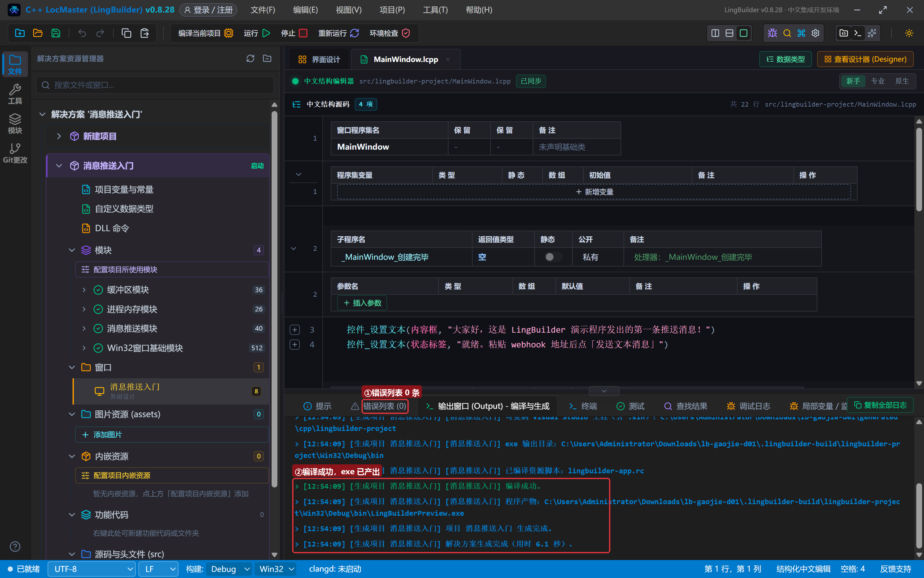Click 复制全部日志 button

point(880,405)
